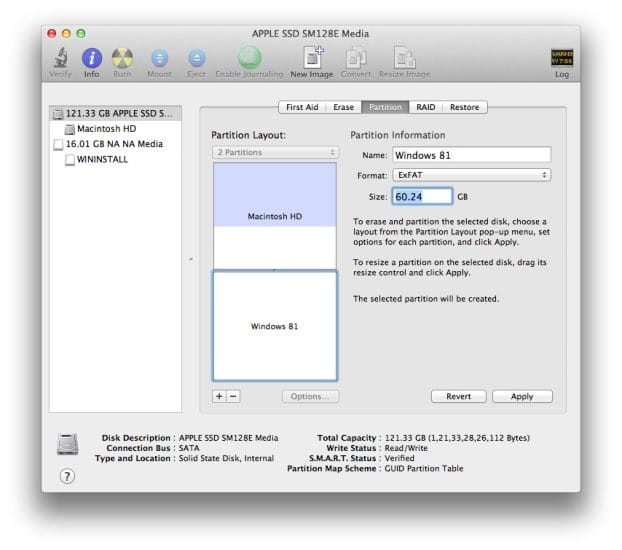Click the Mount toolbar icon
Image resolution: width=622 pixels, height=550 pixels.
point(159,58)
